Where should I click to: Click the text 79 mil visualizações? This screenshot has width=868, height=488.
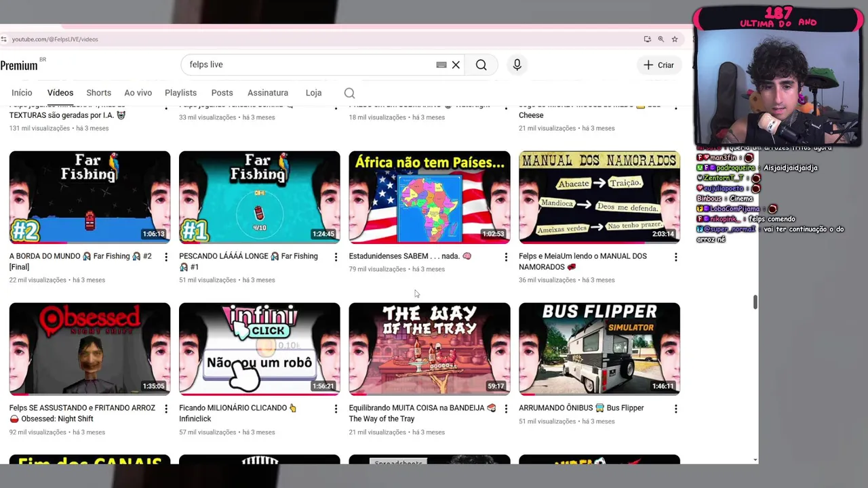click(x=379, y=269)
